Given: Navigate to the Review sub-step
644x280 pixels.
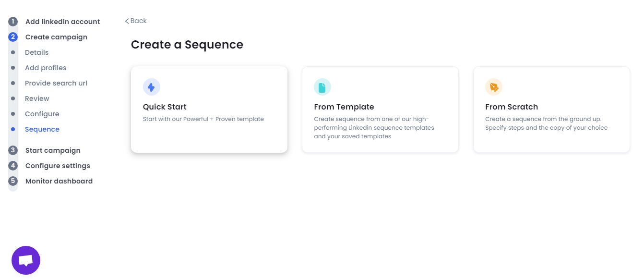Looking at the screenshot, I should pos(37,98).
